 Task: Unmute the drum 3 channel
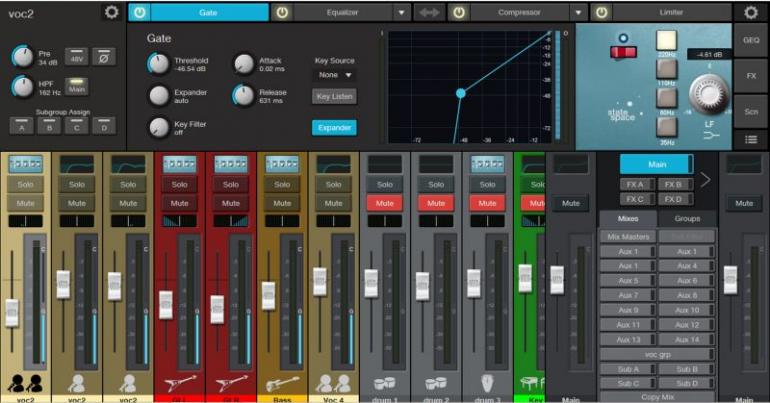[487, 203]
